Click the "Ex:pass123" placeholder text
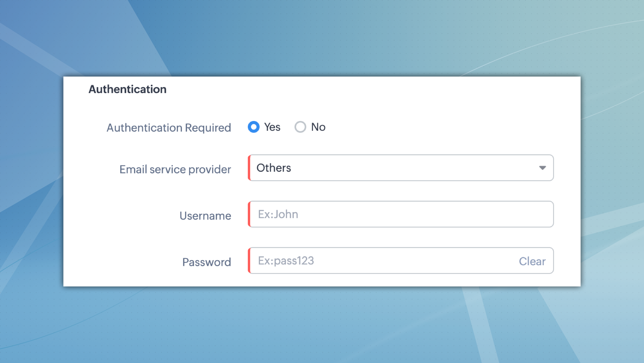Viewport: 644px width, 363px height. click(x=286, y=261)
